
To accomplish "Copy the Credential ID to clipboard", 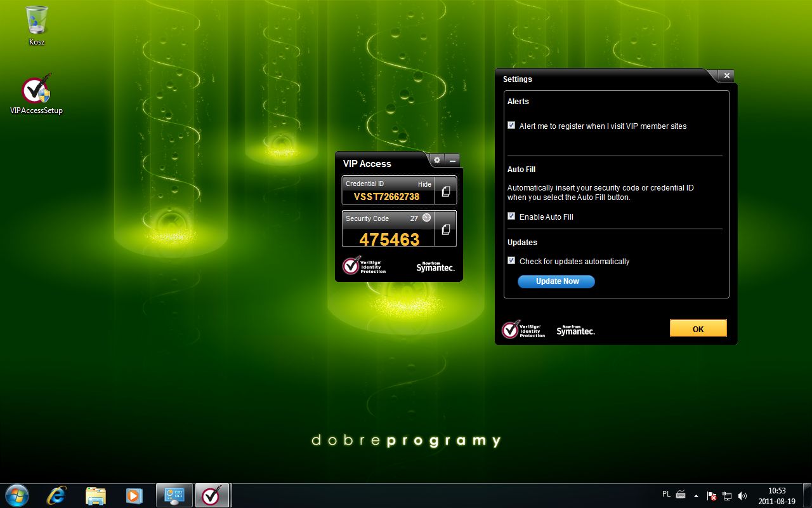I will (445, 190).
